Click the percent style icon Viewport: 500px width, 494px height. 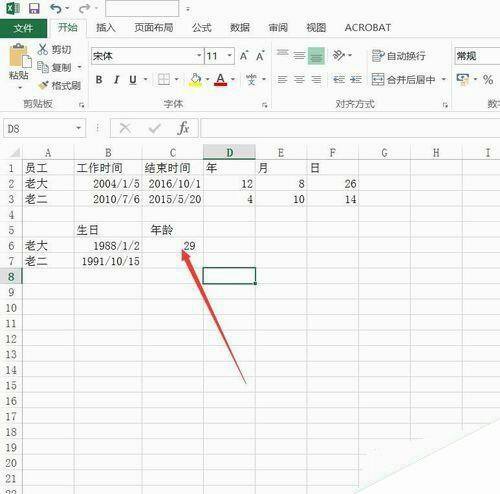(x=488, y=80)
